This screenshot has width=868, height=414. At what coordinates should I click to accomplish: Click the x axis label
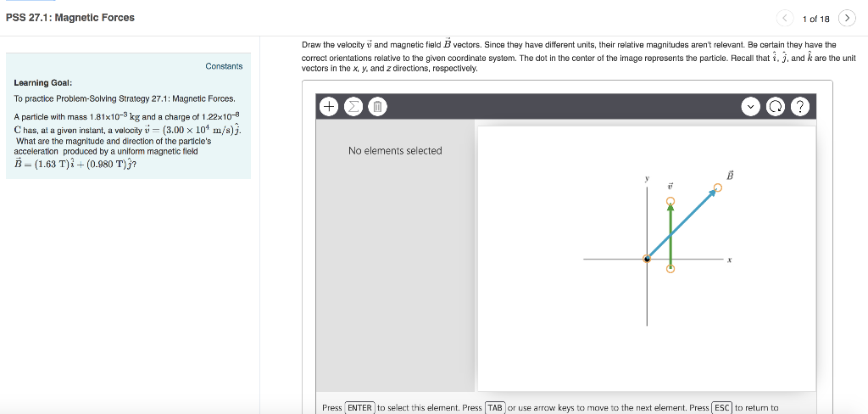(x=730, y=259)
